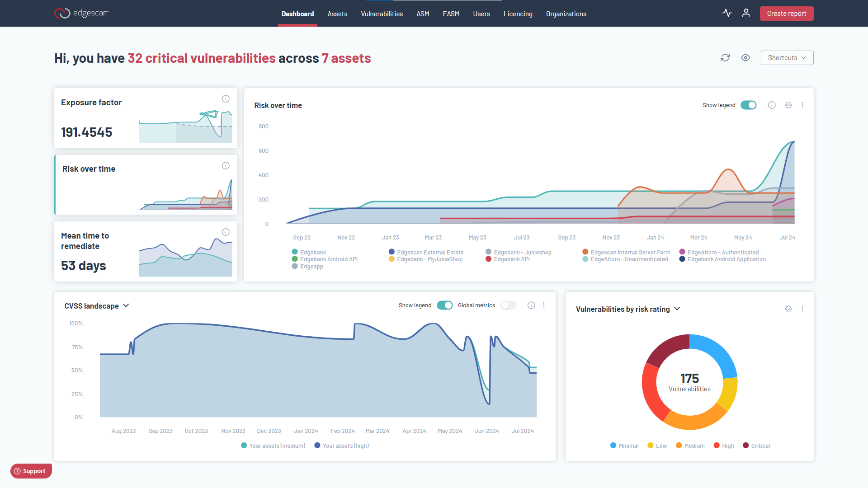Open the Organizations menu item

click(566, 14)
